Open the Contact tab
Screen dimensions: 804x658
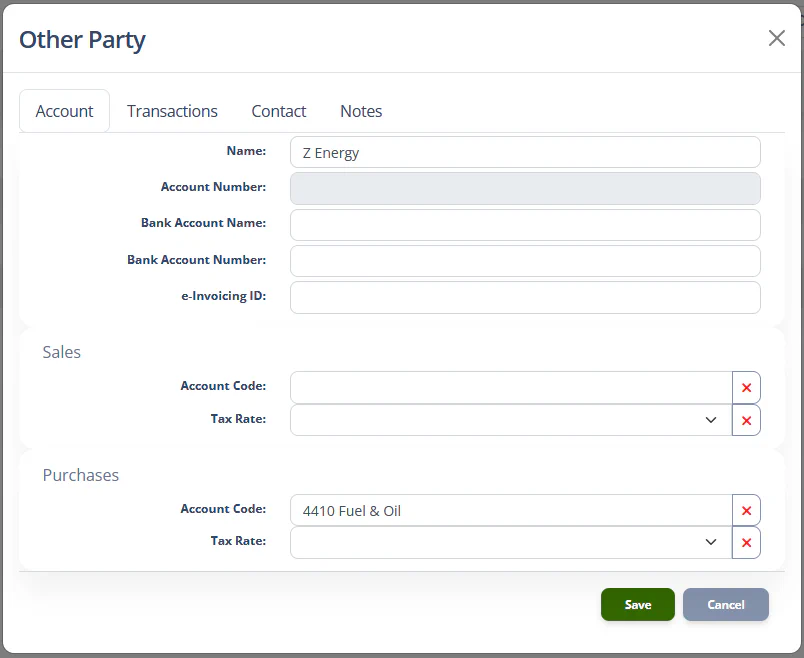(x=278, y=111)
